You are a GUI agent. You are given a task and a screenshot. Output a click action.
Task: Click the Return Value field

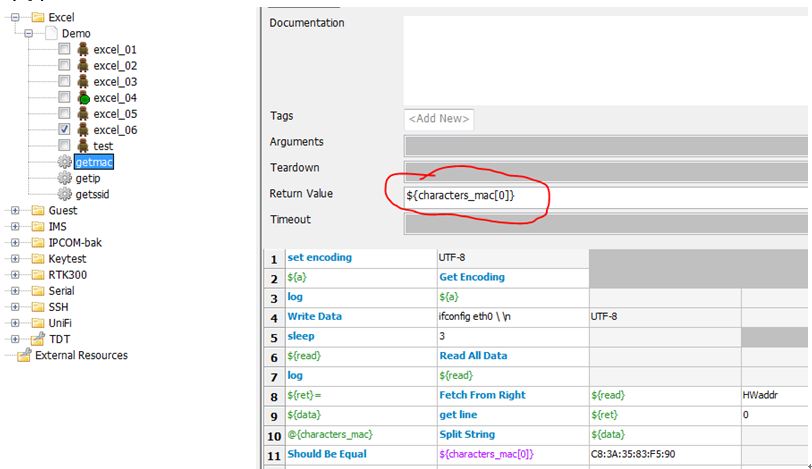point(606,197)
